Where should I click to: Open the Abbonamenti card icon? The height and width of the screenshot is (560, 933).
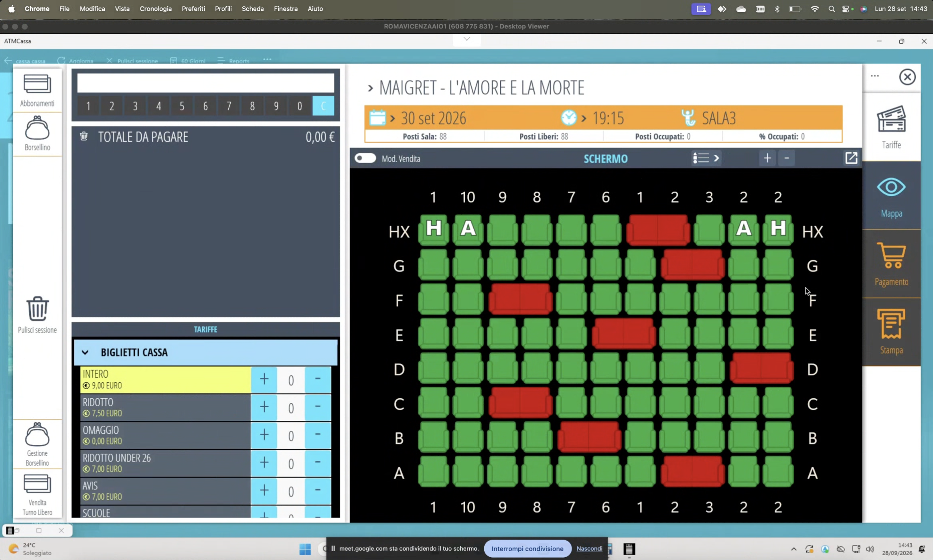[37, 84]
